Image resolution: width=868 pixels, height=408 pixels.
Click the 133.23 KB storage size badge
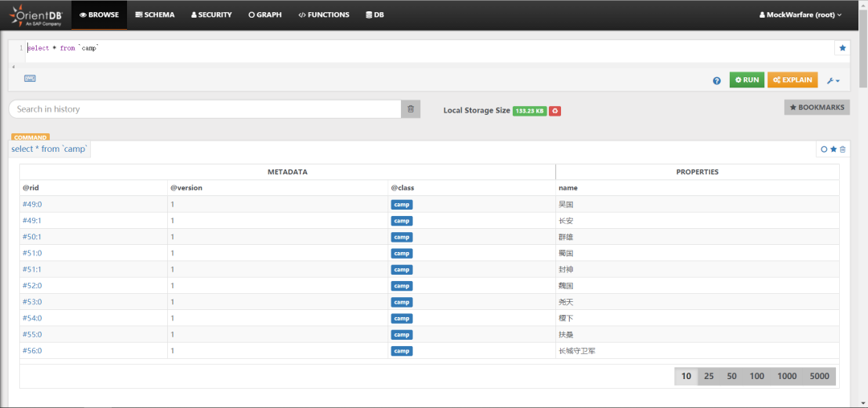(x=530, y=111)
